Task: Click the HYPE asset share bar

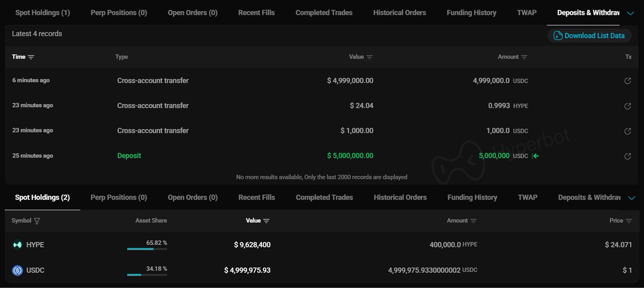Action: click(147, 249)
